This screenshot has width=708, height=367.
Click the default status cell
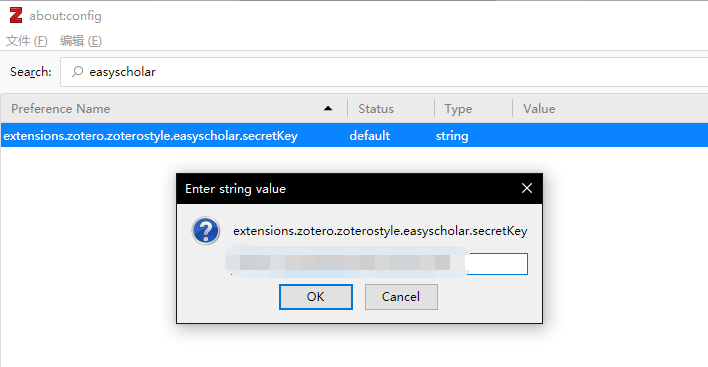coord(370,135)
